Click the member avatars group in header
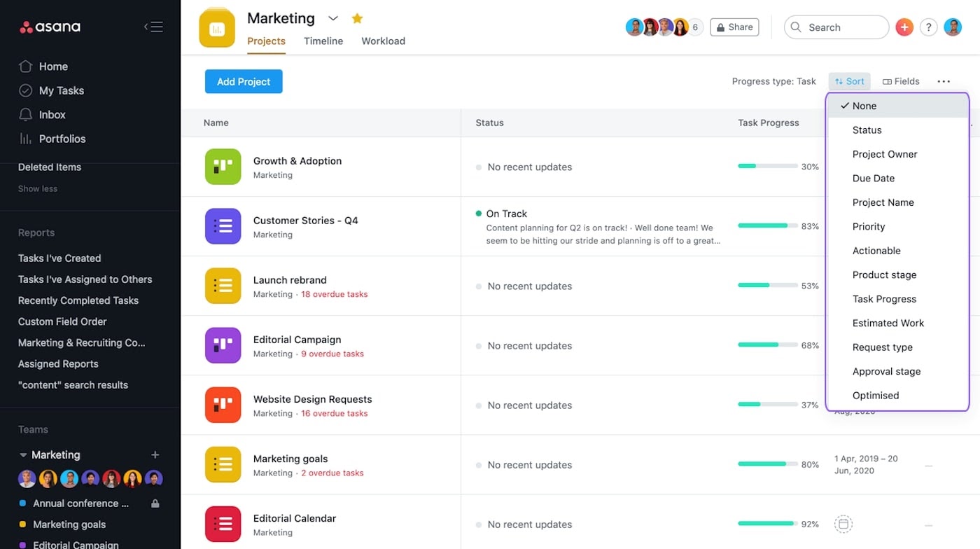Viewport: 980px width, 549px height. click(664, 27)
